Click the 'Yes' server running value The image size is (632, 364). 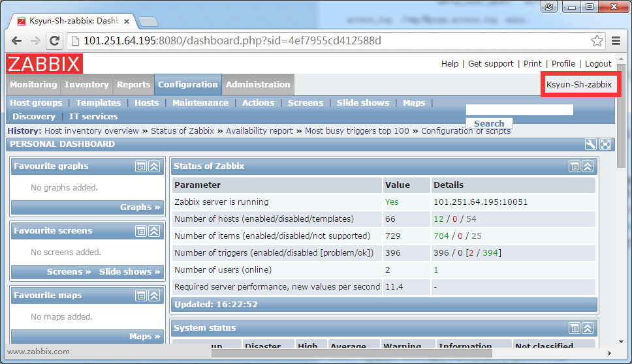[392, 202]
